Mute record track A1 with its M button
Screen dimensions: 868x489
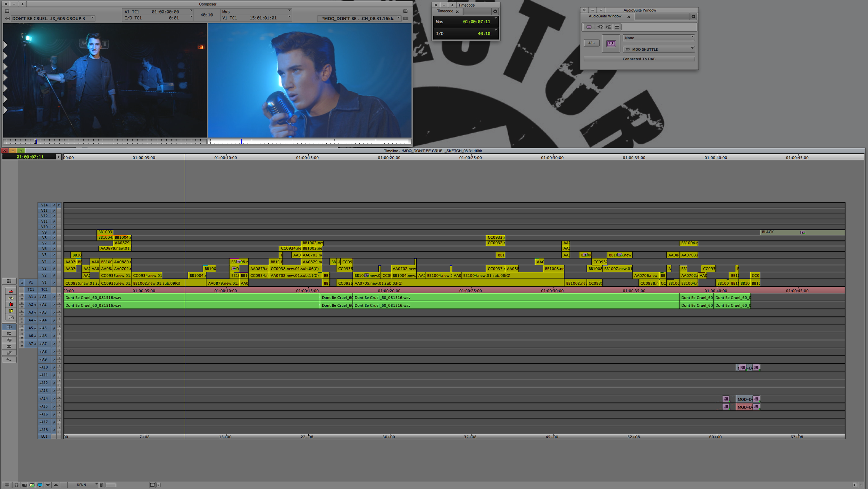pyautogui.click(x=59, y=299)
